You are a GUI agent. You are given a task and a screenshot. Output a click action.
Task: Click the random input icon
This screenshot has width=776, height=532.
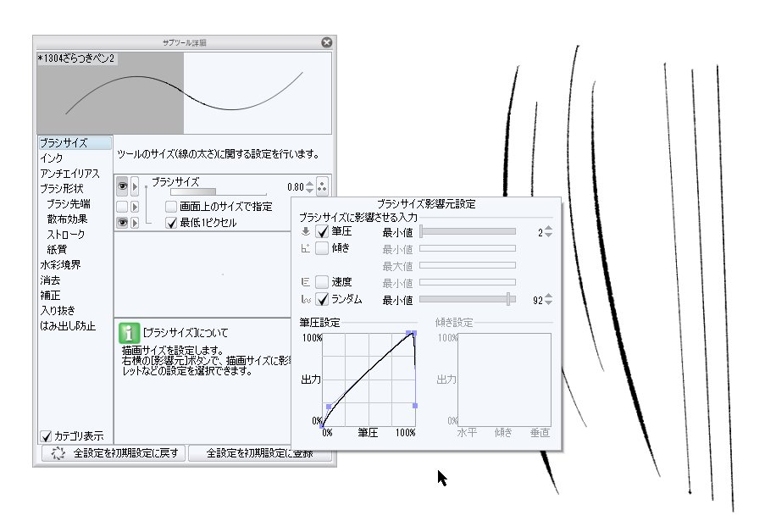tap(305, 299)
